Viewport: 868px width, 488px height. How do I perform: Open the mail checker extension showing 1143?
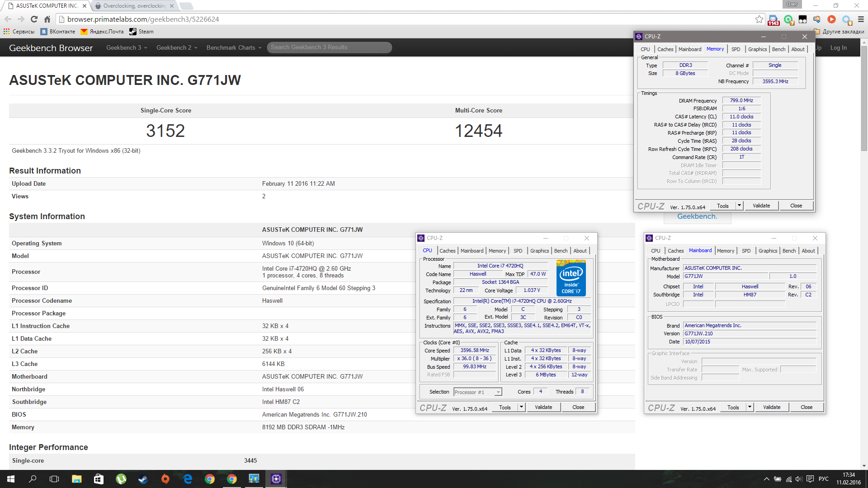coord(774,19)
